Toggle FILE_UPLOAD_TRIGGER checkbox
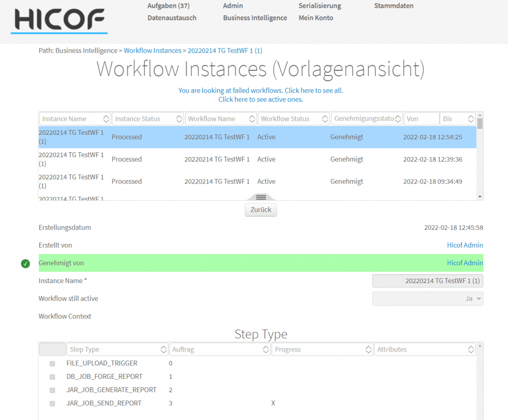The height and width of the screenshot is (420, 508). [53, 363]
